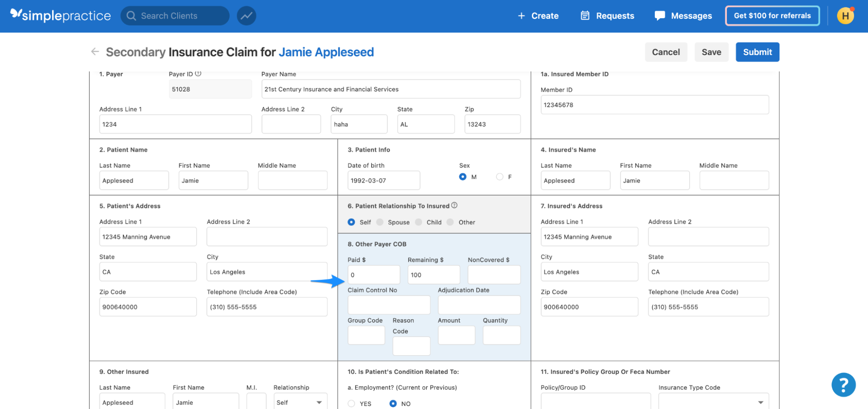The height and width of the screenshot is (409, 868).
Task: Click the Payer ID tooltip icon
Action: coord(198,73)
